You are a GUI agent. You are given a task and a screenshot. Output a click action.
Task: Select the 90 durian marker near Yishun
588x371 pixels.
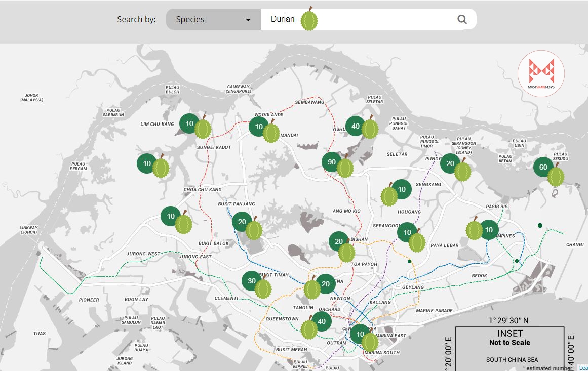332,162
